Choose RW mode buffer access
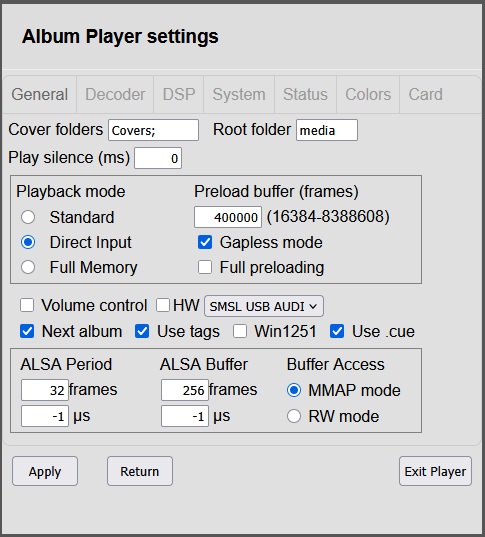Screen dimensions: 485x537 tap(294, 416)
